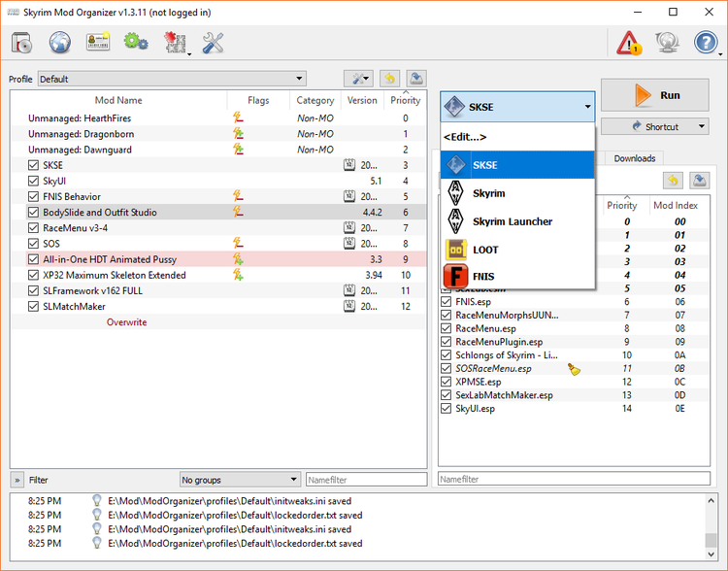Disable the RaceMenu v3-4 mod checkbox
The image size is (728, 571).
click(x=33, y=227)
